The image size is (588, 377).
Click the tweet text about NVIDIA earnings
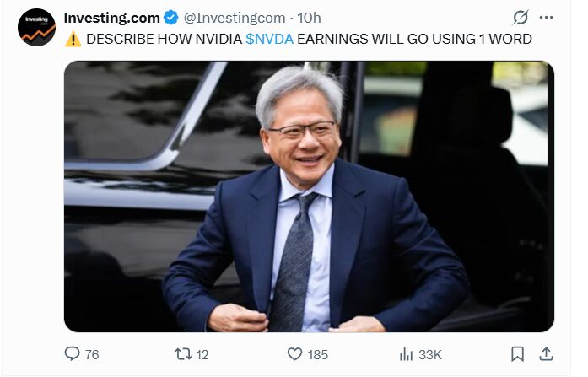309,39
